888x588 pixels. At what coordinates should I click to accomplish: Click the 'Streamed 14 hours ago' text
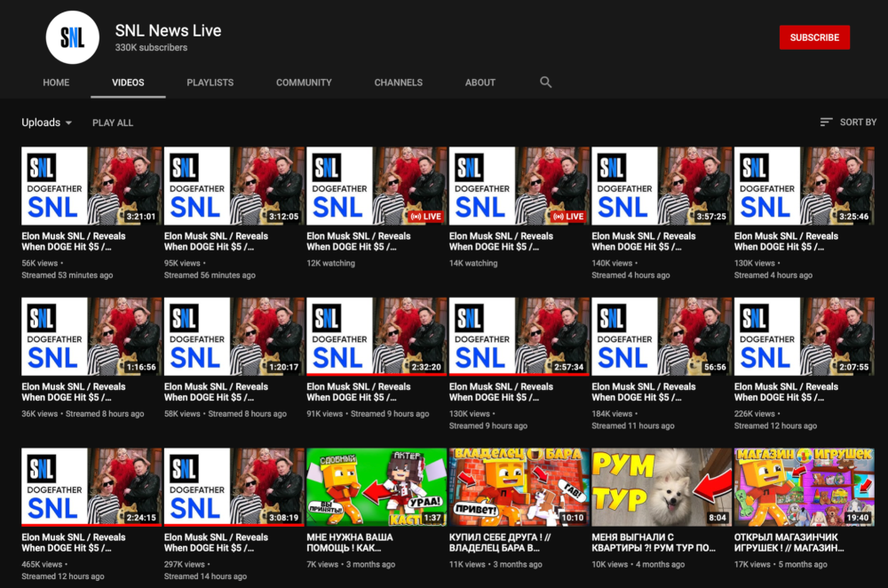[x=206, y=576]
